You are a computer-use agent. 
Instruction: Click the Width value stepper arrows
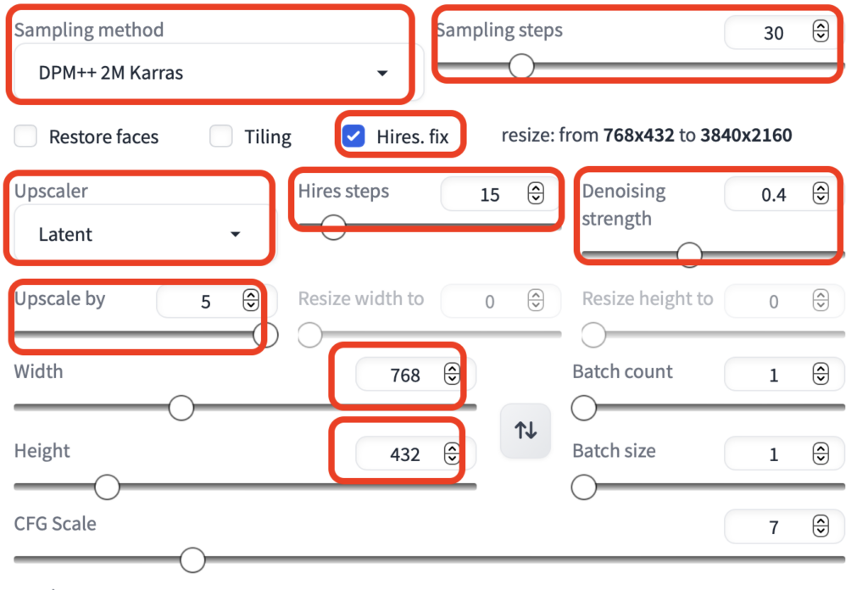click(452, 374)
